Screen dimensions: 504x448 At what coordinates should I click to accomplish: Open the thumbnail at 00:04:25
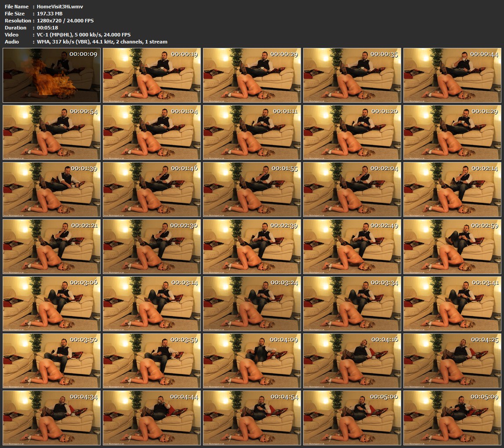[452, 361]
